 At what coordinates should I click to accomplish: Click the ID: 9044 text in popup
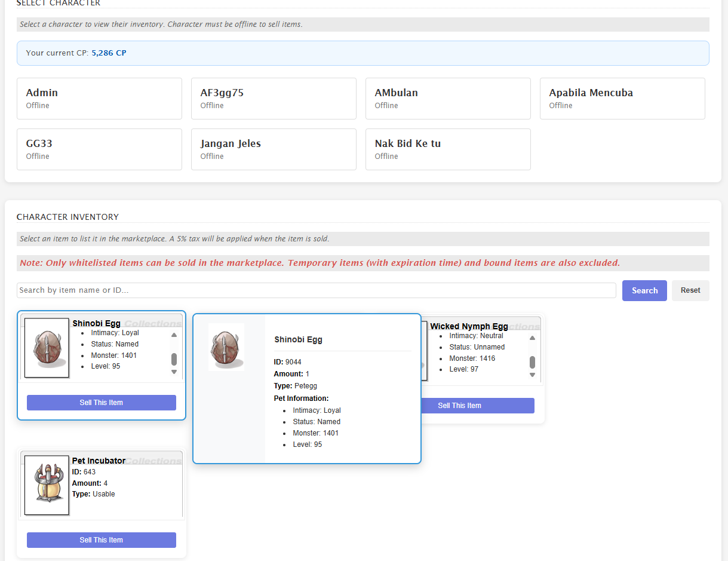coord(287,362)
